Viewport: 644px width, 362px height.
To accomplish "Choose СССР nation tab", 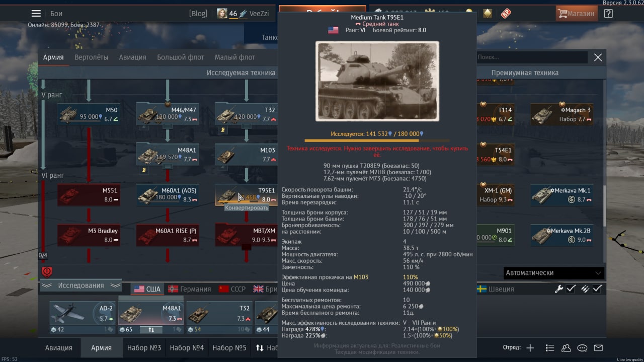I will coord(232,289).
